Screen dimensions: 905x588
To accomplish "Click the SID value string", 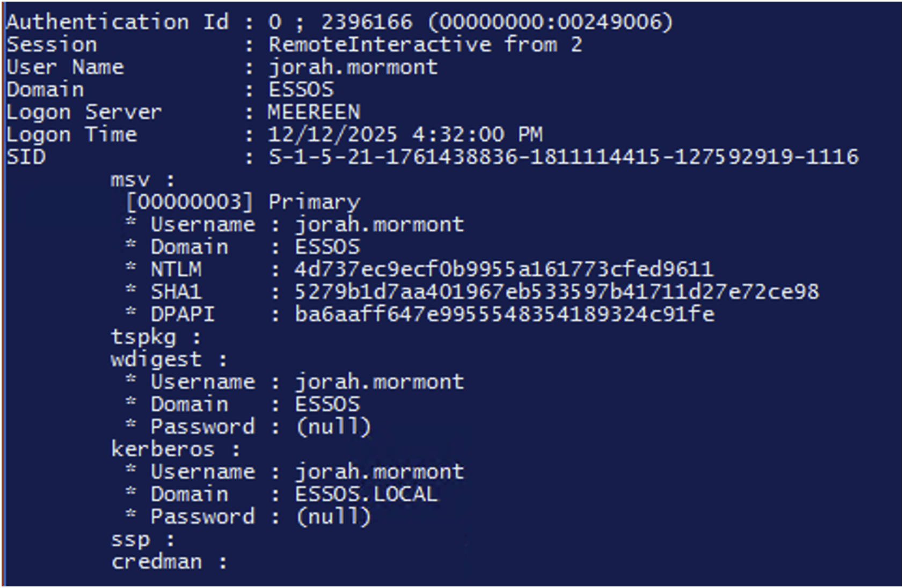I will (x=564, y=157).
